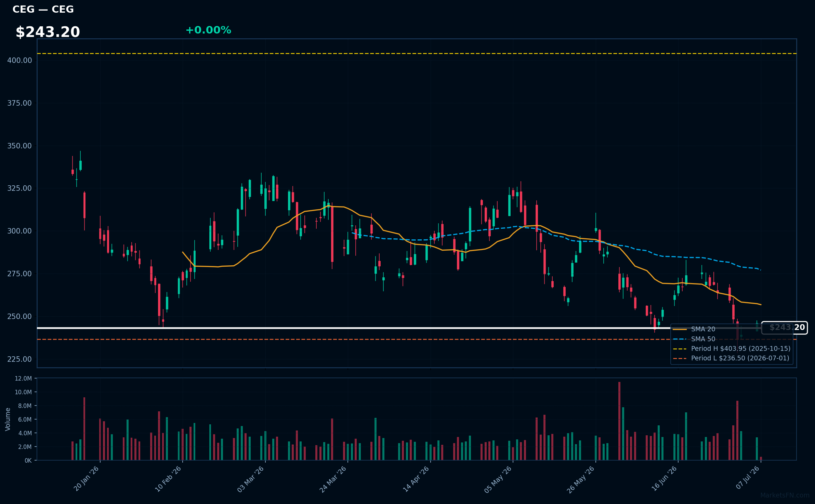
Task: Click the 14 Apr '26 date label
Action: (x=416, y=479)
